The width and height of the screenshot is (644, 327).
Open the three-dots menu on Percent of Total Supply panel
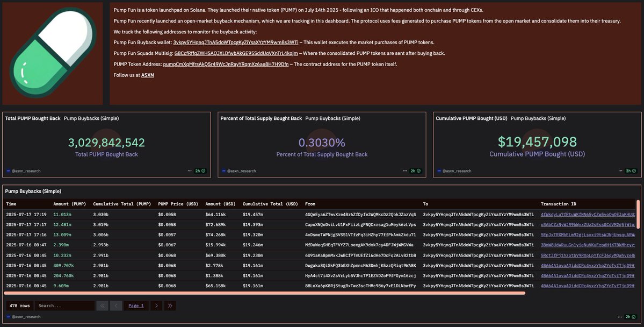[404, 170]
